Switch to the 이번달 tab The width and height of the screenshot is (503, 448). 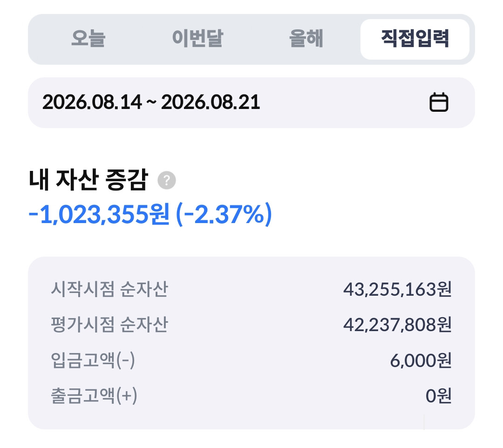point(197,39)
